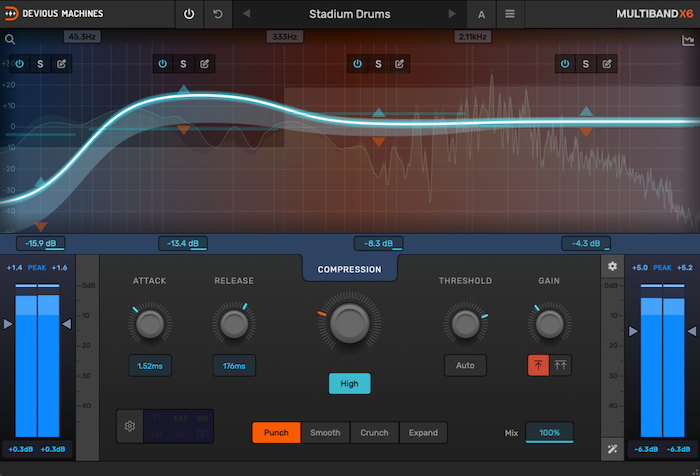Toggle power for the band above 2.11kHz
The width and height of the screenshot is (700, 476).
coord(565,64)
